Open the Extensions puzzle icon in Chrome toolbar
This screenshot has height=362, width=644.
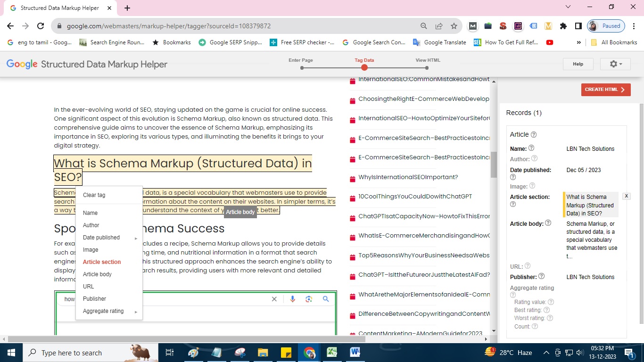tap(563, 26)
